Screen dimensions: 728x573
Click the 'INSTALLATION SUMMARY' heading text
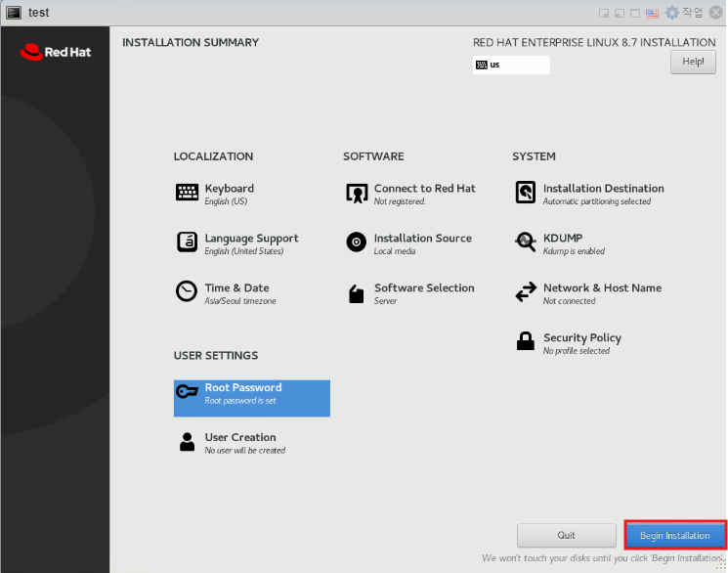(x=191, y=42)
